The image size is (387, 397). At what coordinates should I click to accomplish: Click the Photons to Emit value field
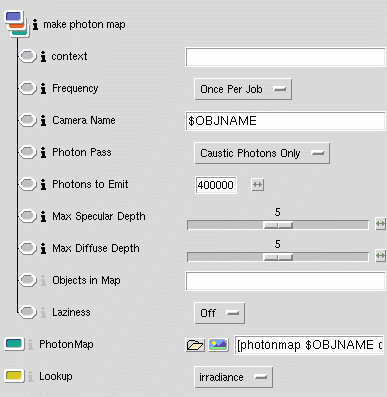click(x=216, y=185)
